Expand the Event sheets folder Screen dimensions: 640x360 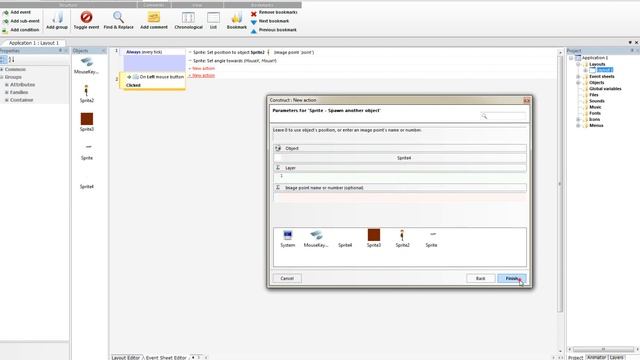click(x=578, y=76)
